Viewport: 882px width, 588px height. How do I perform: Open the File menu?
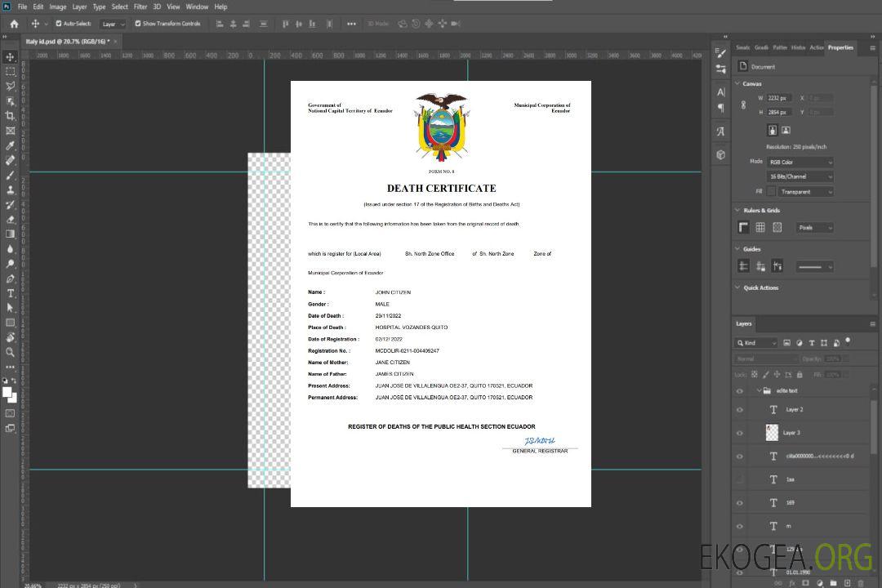[23, 7]
